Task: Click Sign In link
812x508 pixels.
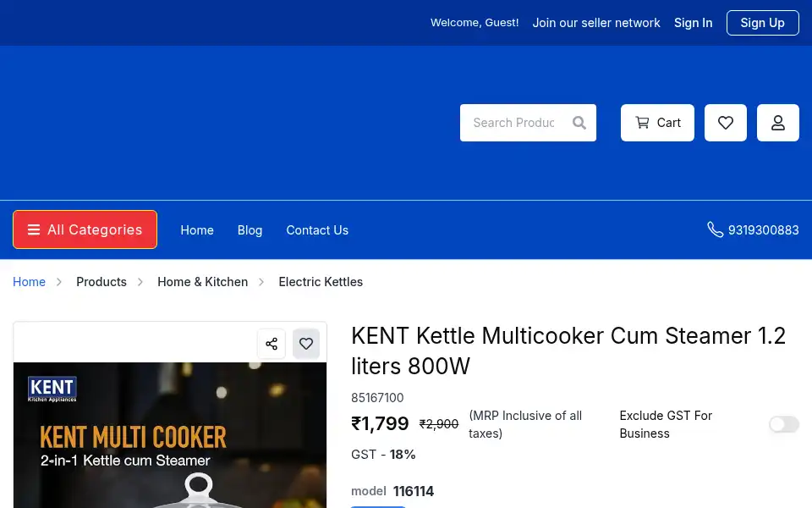Action: 693,23
